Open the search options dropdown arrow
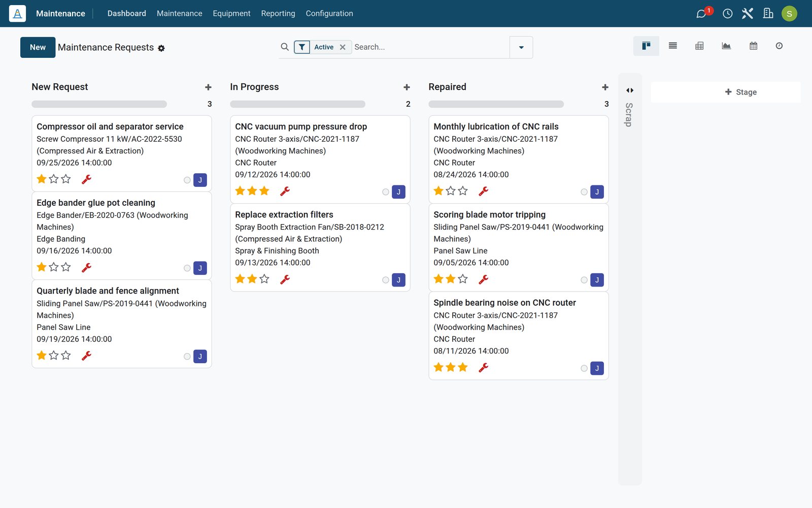The height and width of the screenshot is (508, 812). [521, 47]
